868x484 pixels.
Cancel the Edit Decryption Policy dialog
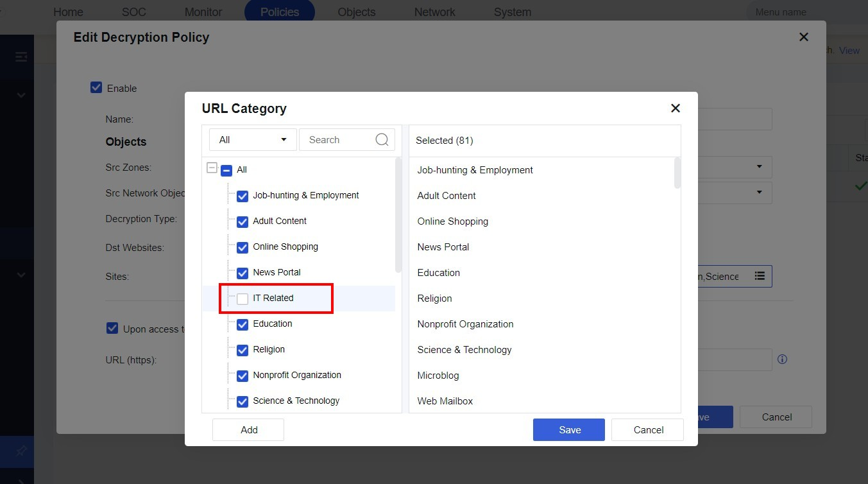click(x=776, y=417)
